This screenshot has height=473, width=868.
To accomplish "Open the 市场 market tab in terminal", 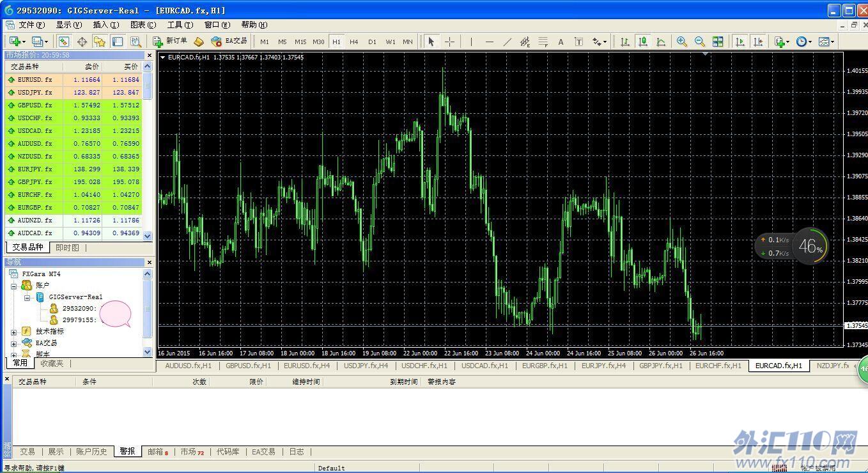I will (x=192, y=451).
